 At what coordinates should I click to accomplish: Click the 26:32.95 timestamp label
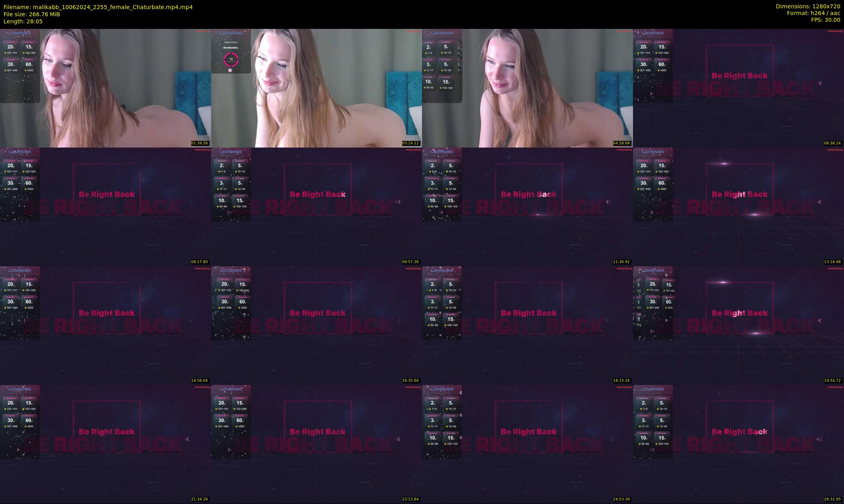coord(833,499)
